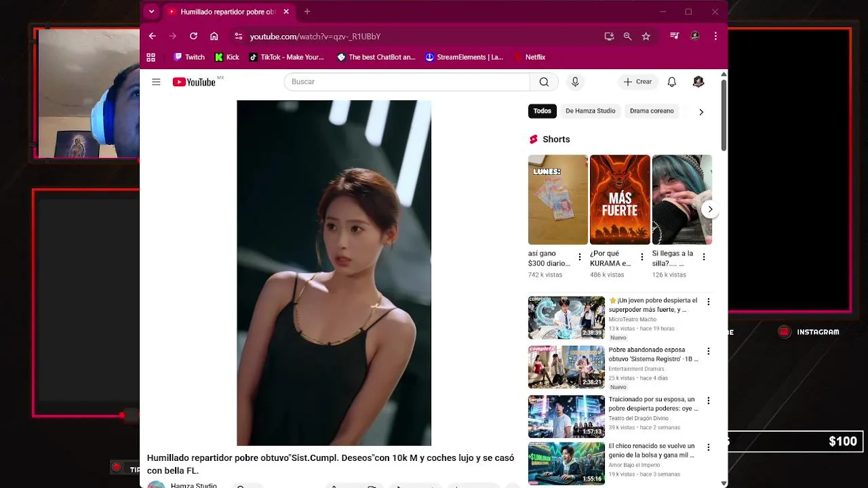Select the 'Drama coreano' filter chip
This screenshot has width=868, height=488.
click(x=652, y=111)
